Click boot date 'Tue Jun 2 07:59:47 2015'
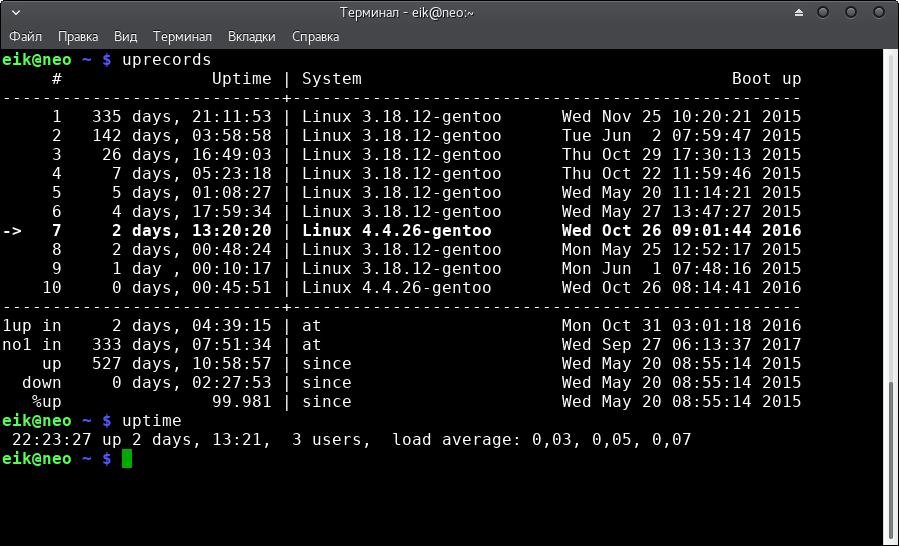Viewport: 899px width, 546px height. pyautogui.click(x=681, y=136)
